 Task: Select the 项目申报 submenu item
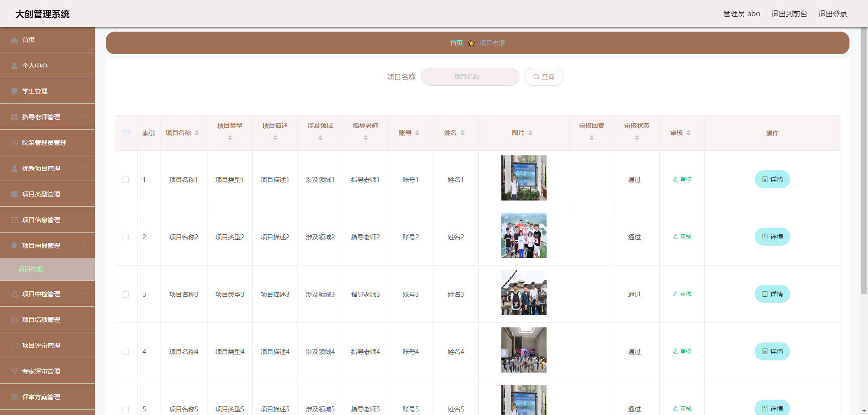coord(47,270)
